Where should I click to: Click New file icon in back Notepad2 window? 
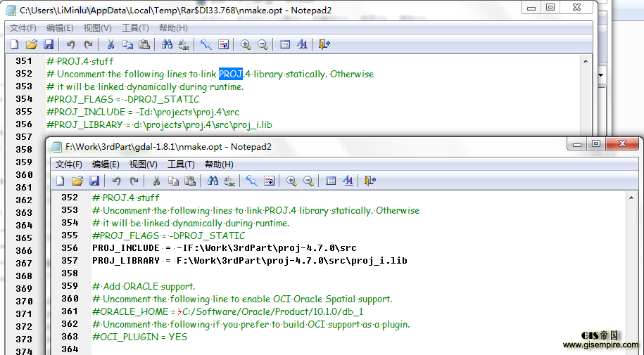pos(14,44)
